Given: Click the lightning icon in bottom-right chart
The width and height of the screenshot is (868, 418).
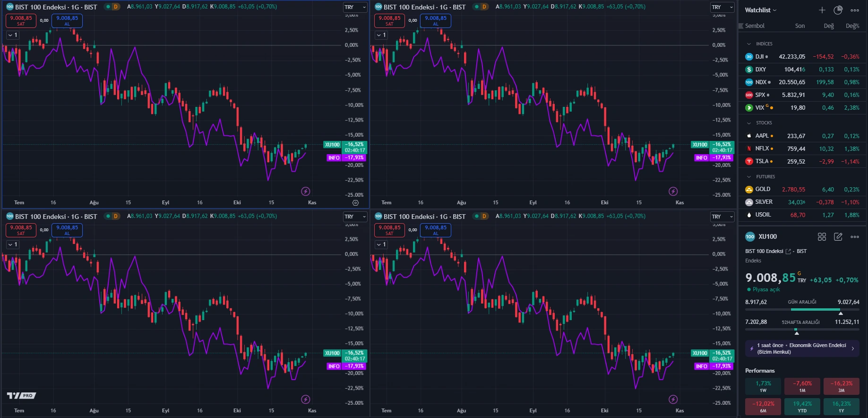Looking at the screenshot, I should pyautogui.click(x=673, y=400).
